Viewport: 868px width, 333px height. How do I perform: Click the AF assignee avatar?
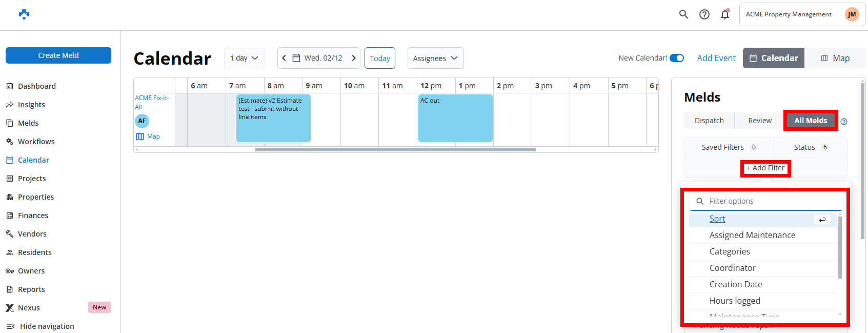tap(142, 121)
